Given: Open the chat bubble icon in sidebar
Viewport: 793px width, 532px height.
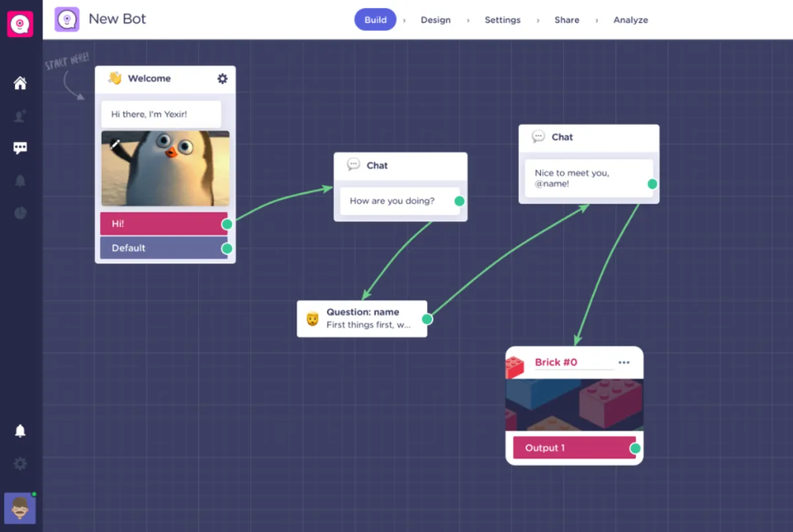Looking at the screenshot, I should coord(20,148).
